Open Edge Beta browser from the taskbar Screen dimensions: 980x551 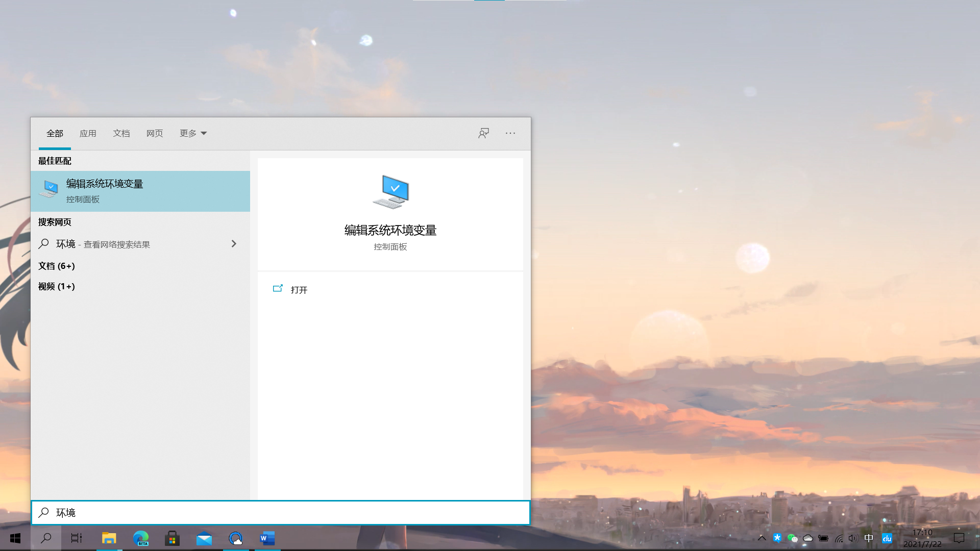(x=141, y=538)
